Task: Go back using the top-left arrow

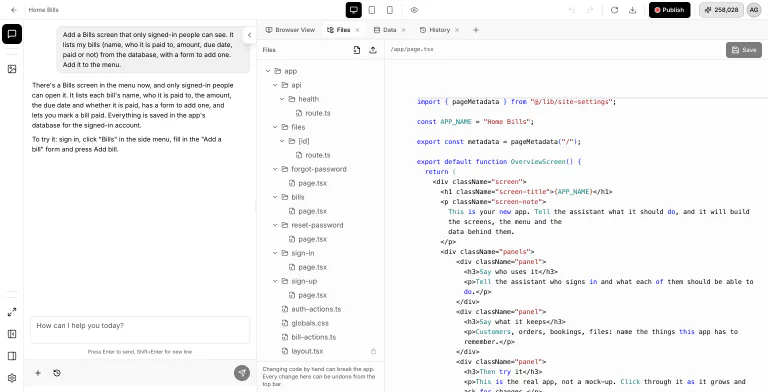Action: point(14,10)
